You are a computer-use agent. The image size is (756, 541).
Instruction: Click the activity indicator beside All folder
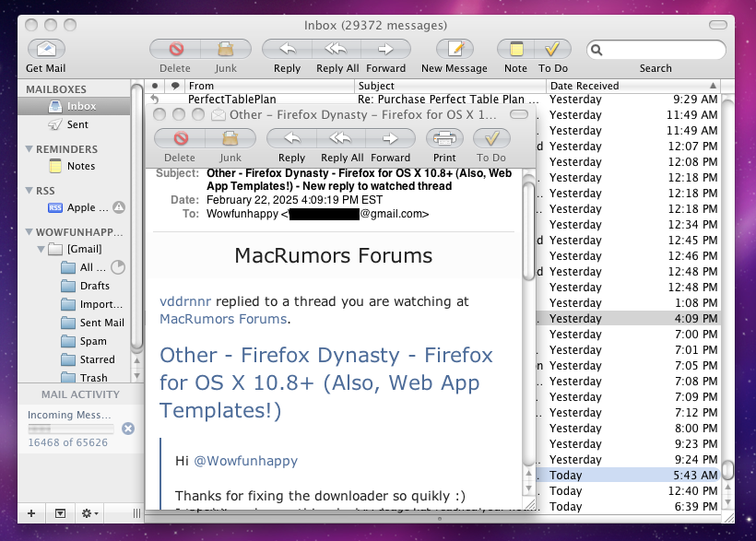click(x=118, y=267)
